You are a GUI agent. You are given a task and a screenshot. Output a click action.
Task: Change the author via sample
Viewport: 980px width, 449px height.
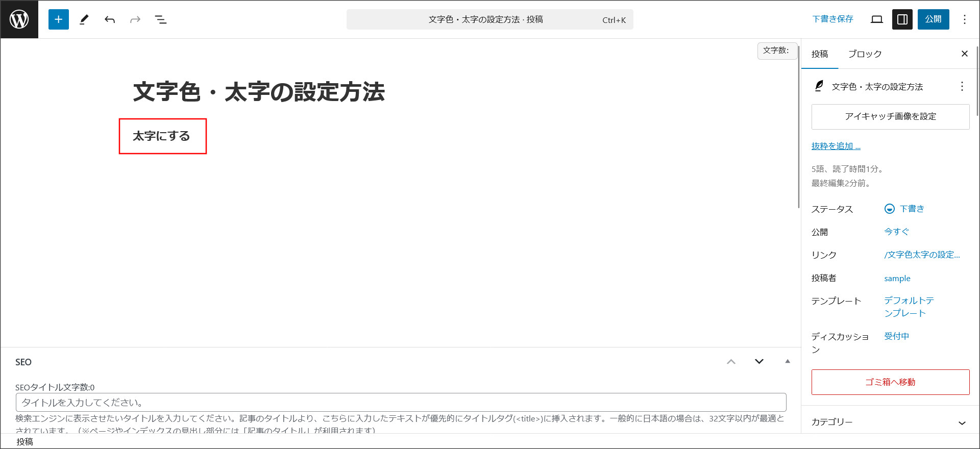(897, 278)
